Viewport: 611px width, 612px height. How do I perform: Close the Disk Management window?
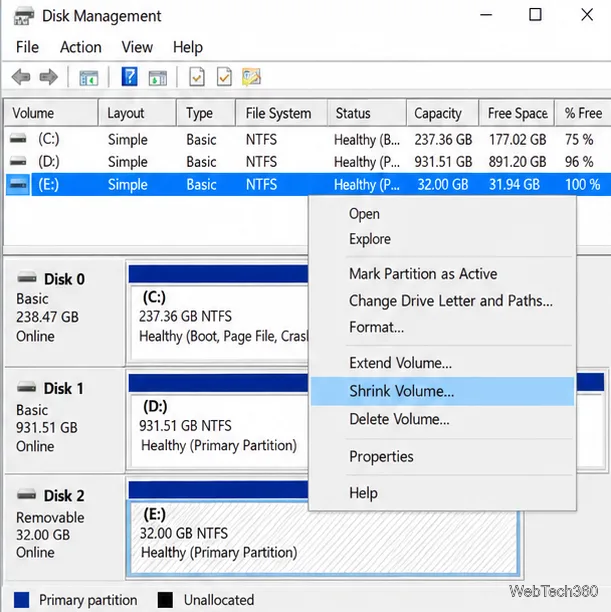click(587, 15)
